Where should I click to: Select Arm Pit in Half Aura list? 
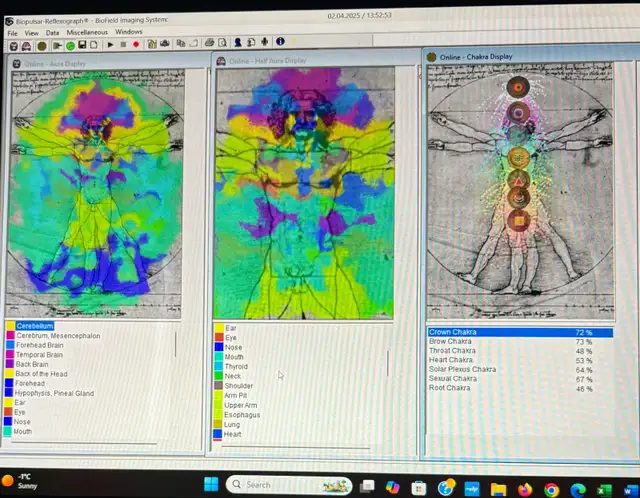point(236,395)
